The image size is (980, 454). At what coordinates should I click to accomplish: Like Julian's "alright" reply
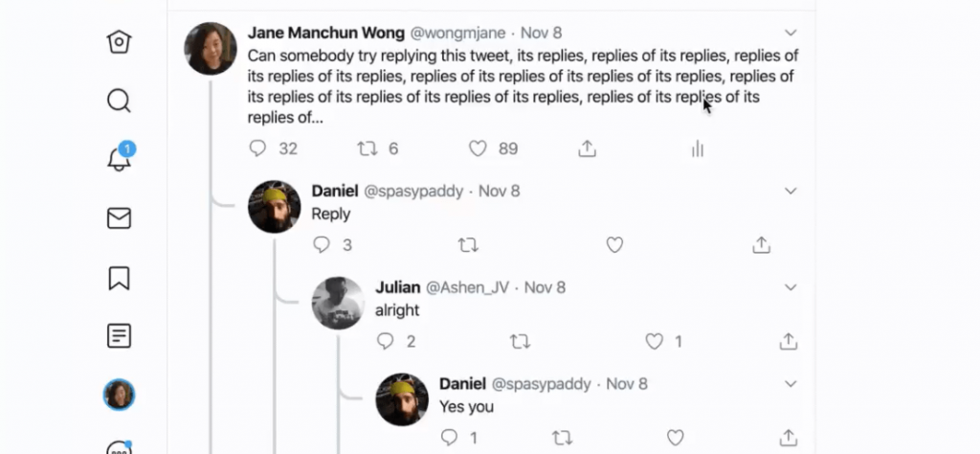[x=655, y=341]
